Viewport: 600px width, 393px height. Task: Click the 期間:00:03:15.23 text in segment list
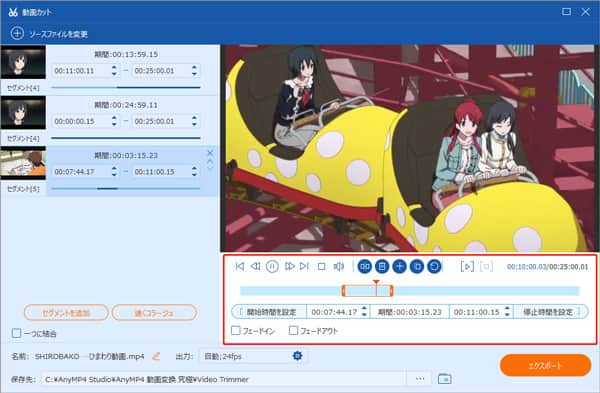pos(126,155)
